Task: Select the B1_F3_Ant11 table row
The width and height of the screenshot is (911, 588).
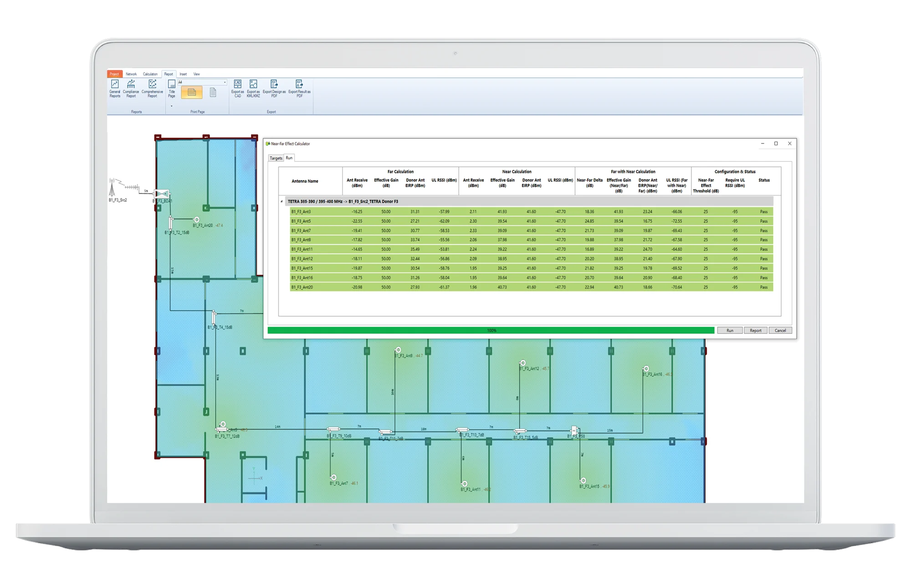Action: 302,249
